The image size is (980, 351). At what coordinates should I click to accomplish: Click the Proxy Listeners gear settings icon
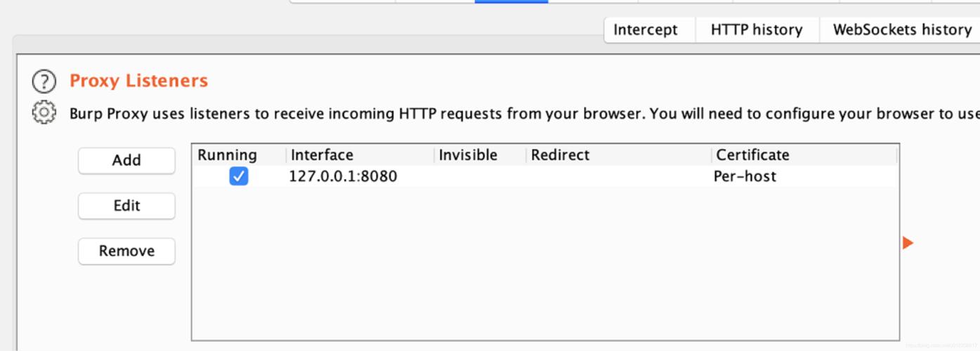[x=44, y=112]
